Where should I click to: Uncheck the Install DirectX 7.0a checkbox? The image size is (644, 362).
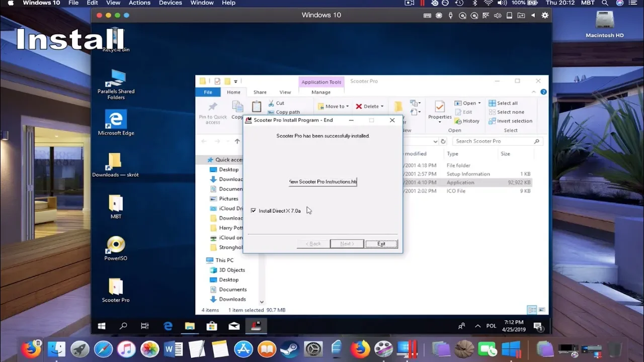[x=253, y=211]
